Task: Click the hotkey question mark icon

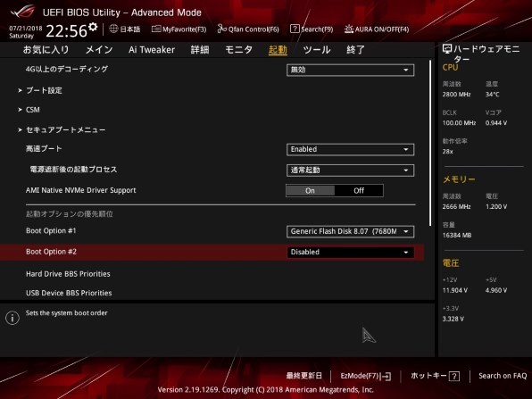Action: tap(454, 376)
